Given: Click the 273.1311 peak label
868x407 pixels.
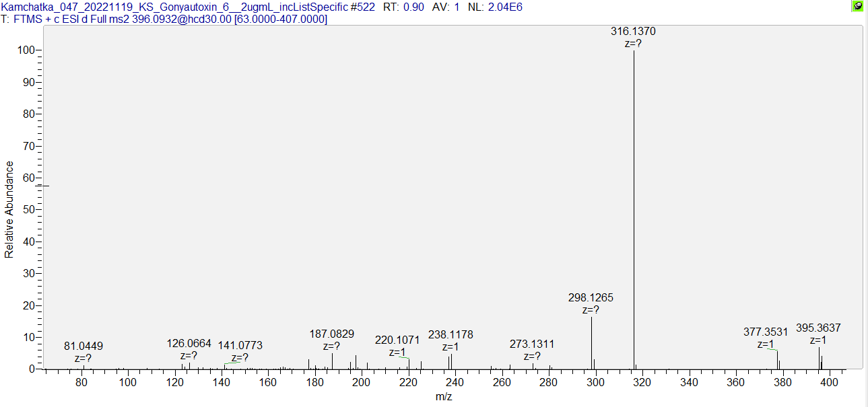Looking at the screenshot, I should click(532, 344).
